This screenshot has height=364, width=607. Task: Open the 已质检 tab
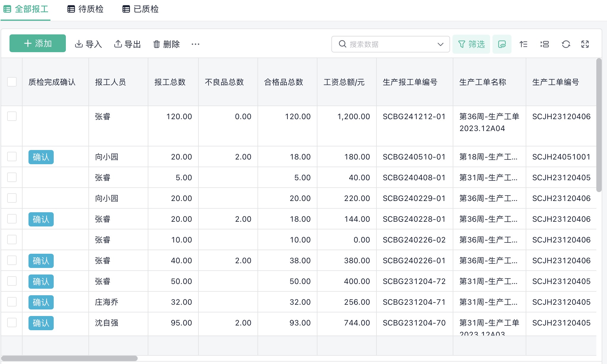point(141,9)
